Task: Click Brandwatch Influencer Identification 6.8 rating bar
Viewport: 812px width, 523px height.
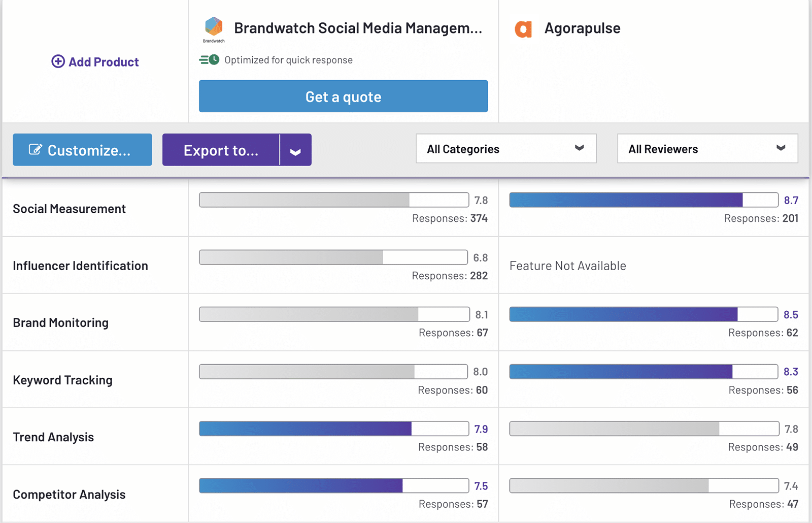Action: point(333,257)
